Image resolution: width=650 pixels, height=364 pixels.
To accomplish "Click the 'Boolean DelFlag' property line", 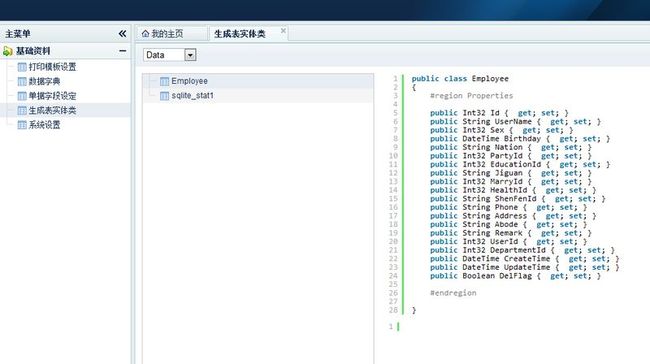I will tap(515, 276).
